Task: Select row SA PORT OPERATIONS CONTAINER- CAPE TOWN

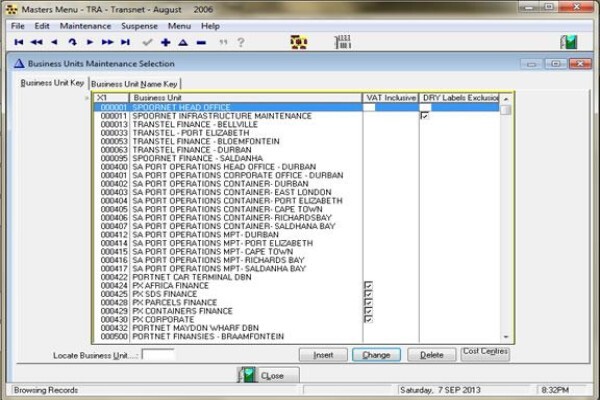Action: tap(297, 209)
